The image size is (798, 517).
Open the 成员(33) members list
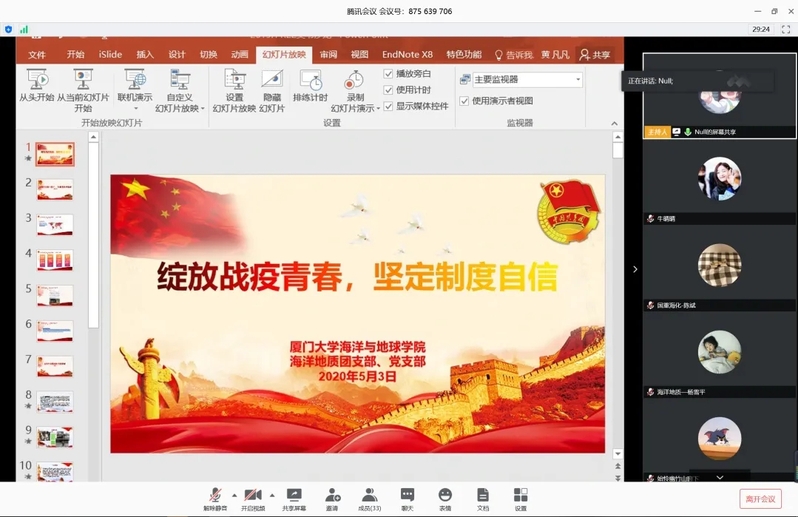coord(369,495)
